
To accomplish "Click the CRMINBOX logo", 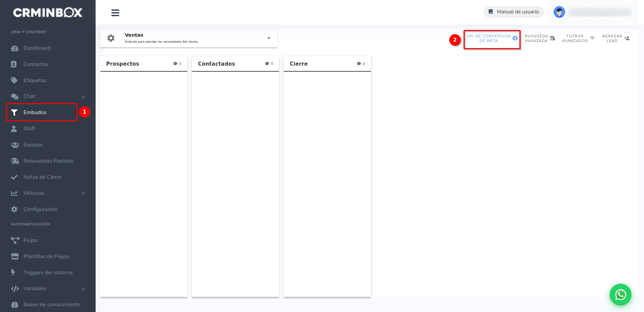I will click(x=47, y=13).
